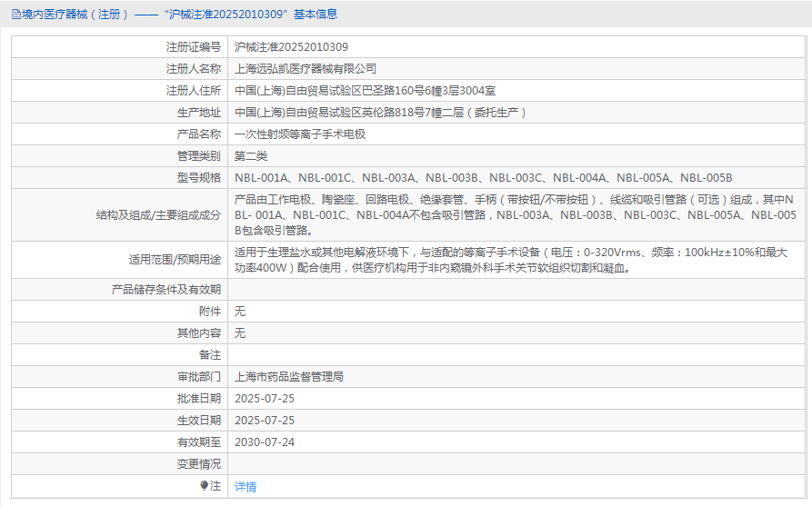This screenshot has width=812, height=506.
Task: Select value 沪械注准20252010309 in the table
Action: (x=291, y=47)
